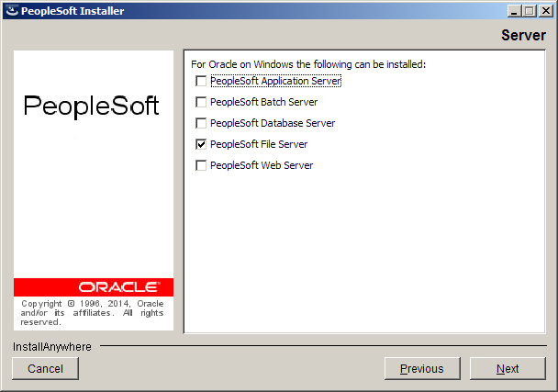
Task: Return to the Previous installer step
Action: point(422,368)
